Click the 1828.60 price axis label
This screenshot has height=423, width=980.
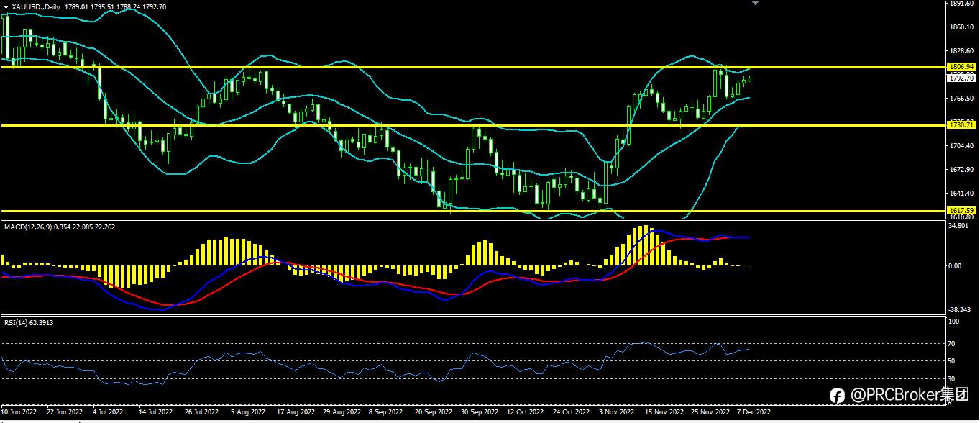tap(961, 51)
